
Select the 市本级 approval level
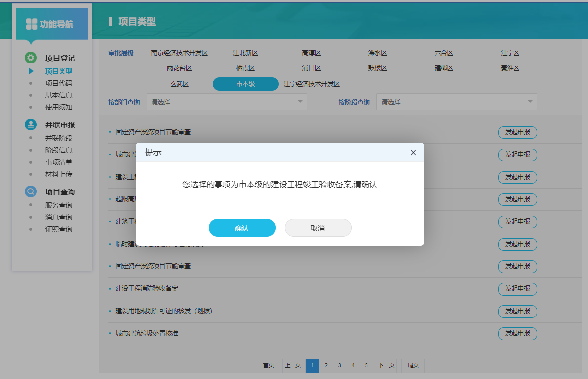tap(245, 84)
